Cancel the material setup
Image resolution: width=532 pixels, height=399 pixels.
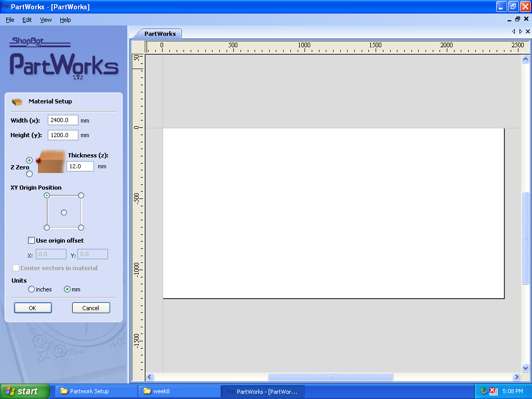click(91, 308)
